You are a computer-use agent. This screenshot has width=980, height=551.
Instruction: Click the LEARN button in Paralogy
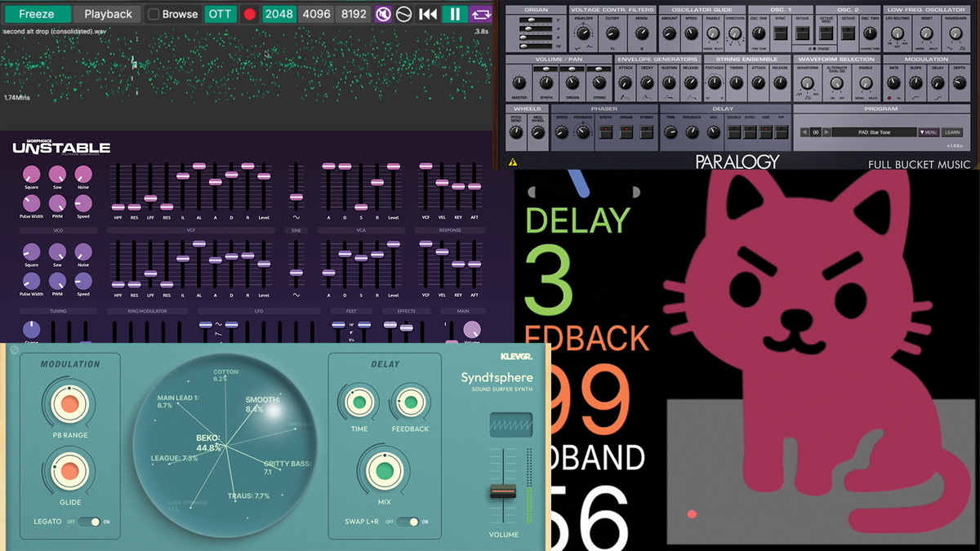[952, 132]
